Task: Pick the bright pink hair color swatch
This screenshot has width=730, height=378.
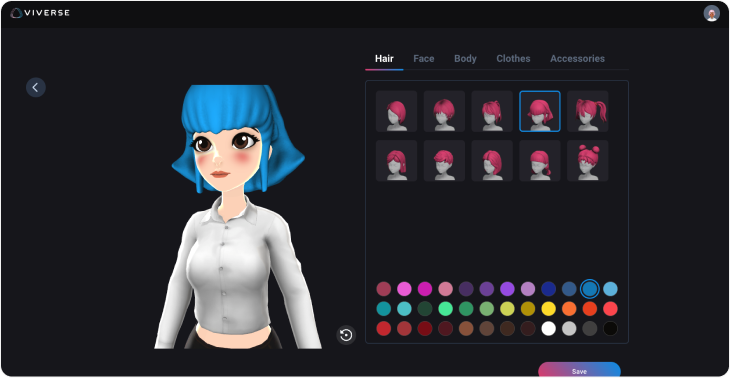Action: pos(404,289)
